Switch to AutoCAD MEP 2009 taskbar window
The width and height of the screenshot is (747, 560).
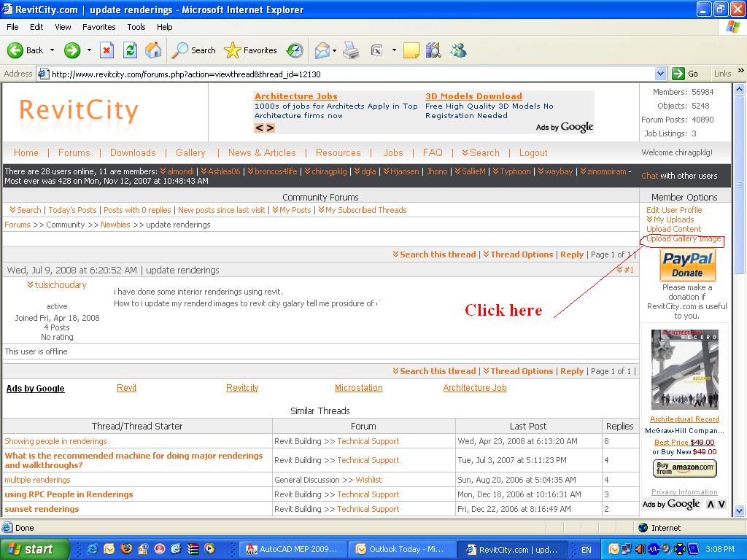(x=292, y=549)
